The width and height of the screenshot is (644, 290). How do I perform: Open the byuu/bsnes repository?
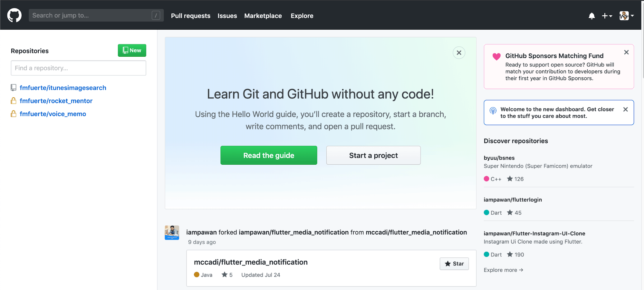pyautogui.click(x=499, y=158)
